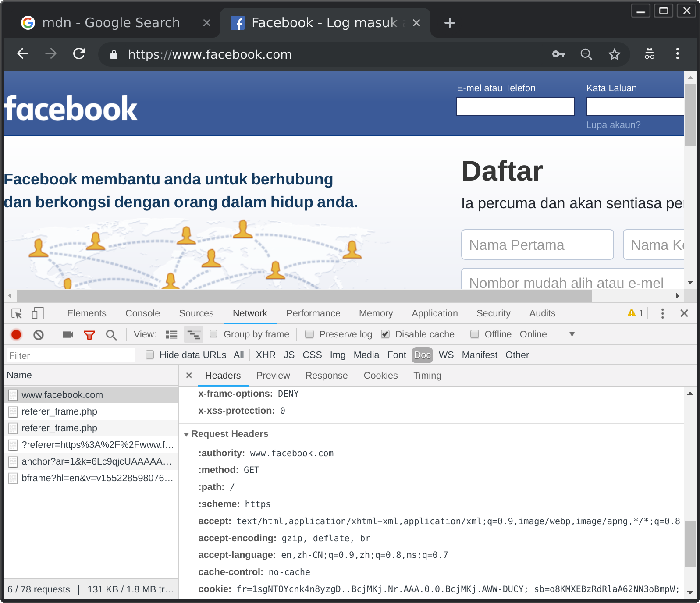Bookmark this page with the star icon
The image size is (700, 603).
coord(615,54)
